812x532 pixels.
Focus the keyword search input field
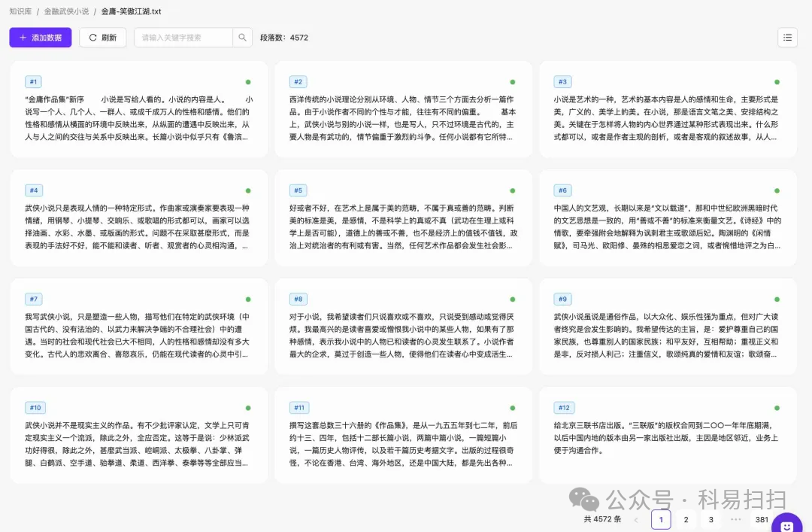click(x=183, y=38)
